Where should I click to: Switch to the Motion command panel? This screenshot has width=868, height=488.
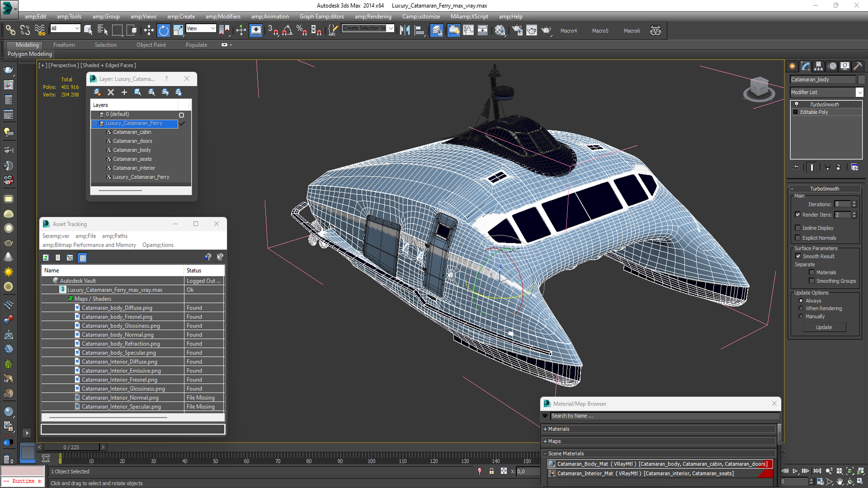832,66
